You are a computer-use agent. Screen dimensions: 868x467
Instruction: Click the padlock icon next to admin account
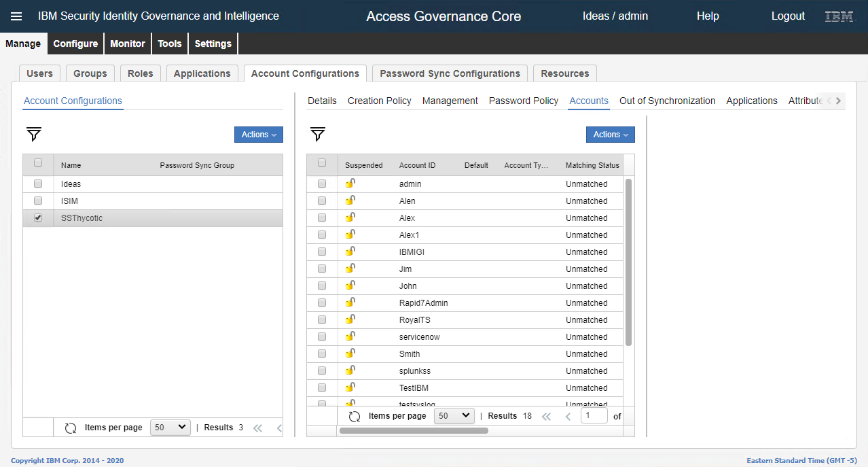(350, 184)
